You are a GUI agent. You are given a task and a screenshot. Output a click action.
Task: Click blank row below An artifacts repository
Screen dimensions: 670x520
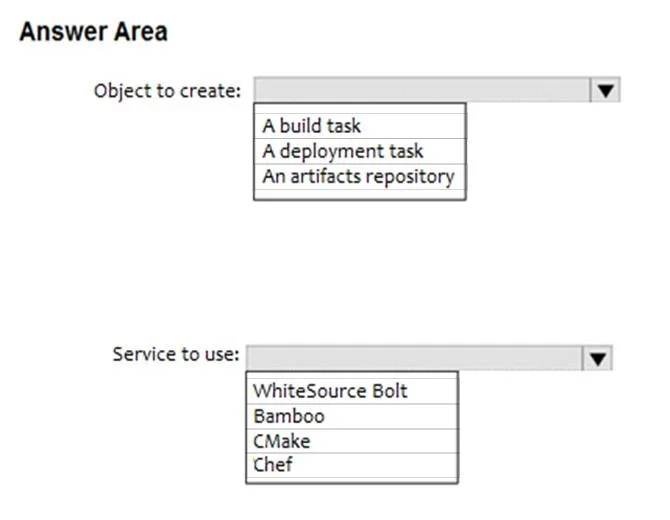360,194
